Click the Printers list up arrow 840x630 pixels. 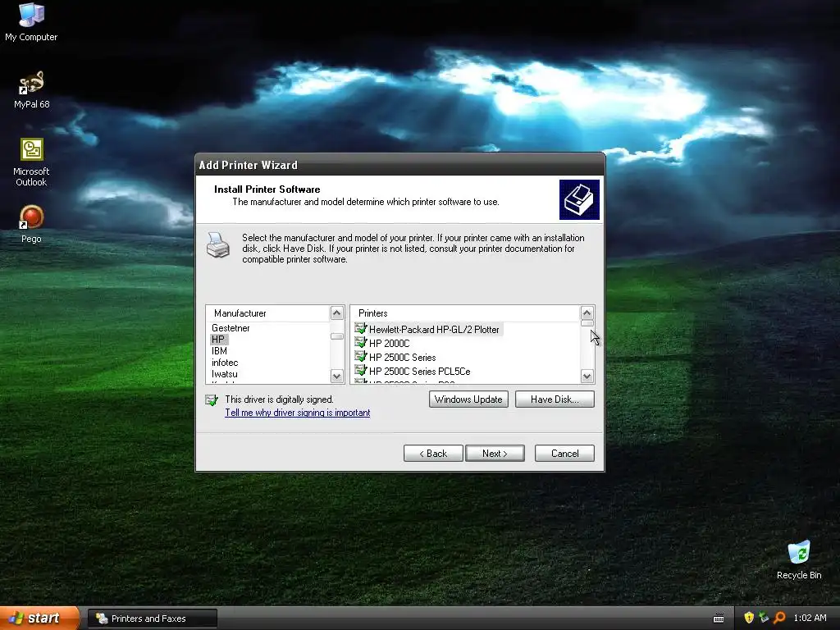pos(587,313)
